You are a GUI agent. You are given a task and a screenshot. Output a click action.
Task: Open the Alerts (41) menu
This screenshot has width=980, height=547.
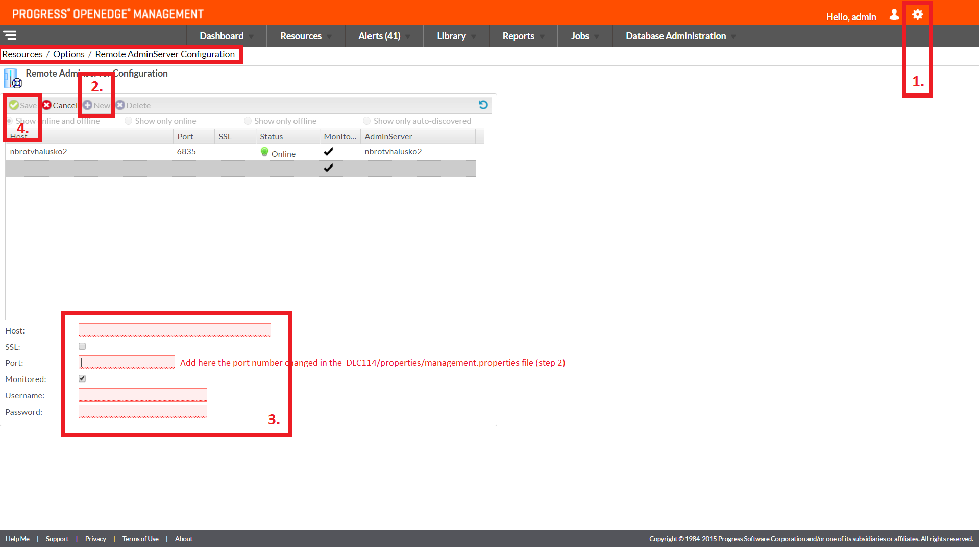point(379,36)
